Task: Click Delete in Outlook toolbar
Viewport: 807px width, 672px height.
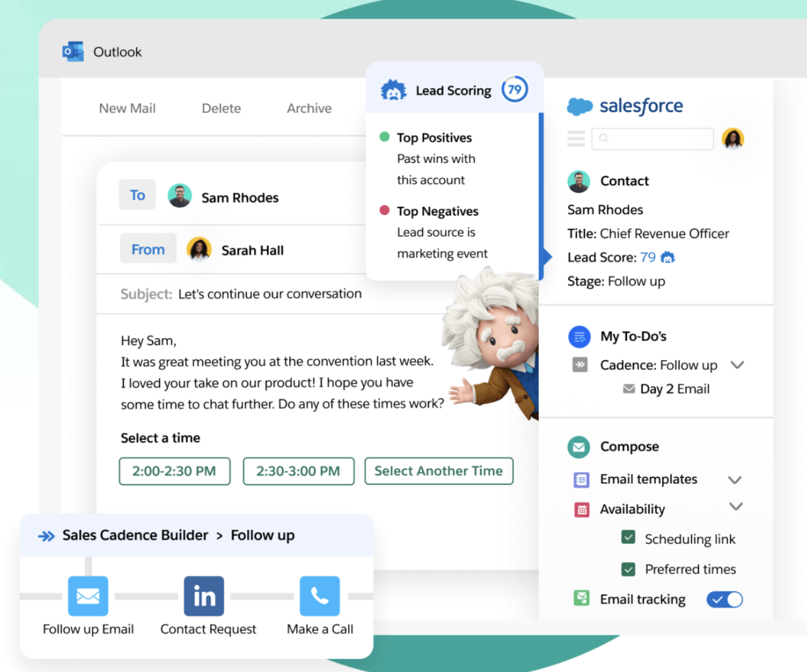Action: [221, 108]
